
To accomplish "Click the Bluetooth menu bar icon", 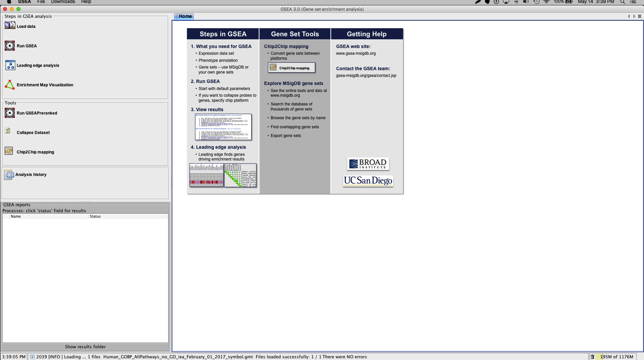I will click(x=516, y=2).
